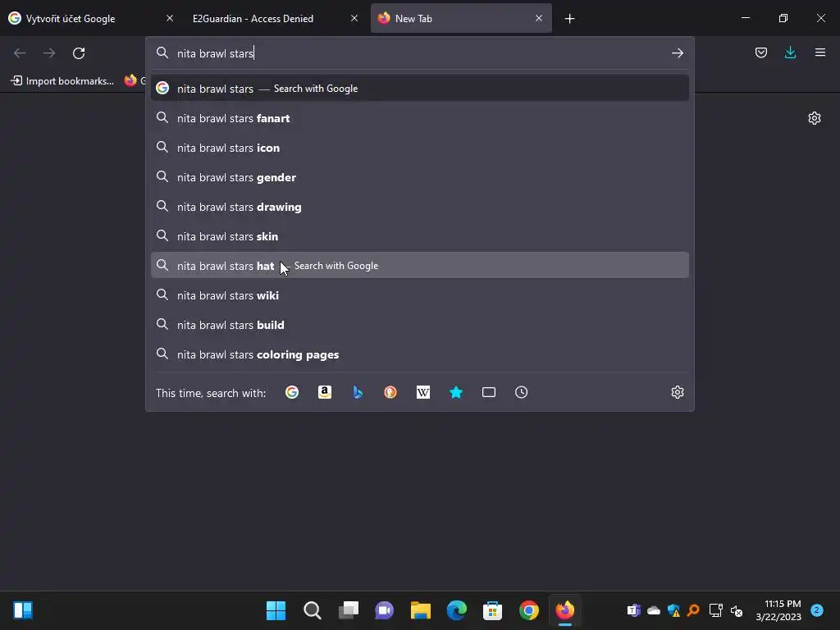Choose suggestion 'nita brawl stars hat'
This screenshot has width=840, height=630.
coord(420,265)
